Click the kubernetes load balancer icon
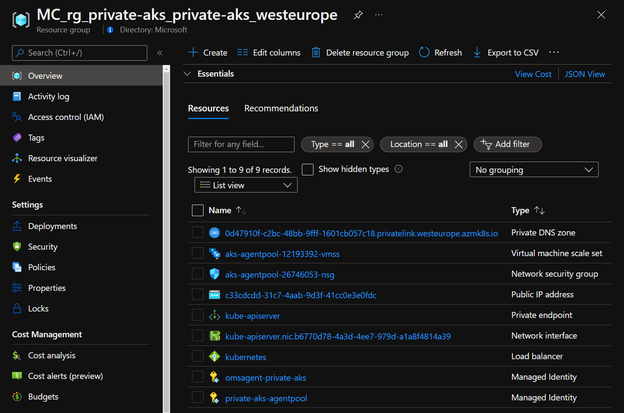The image size is (624, 413). click(214, 357)
